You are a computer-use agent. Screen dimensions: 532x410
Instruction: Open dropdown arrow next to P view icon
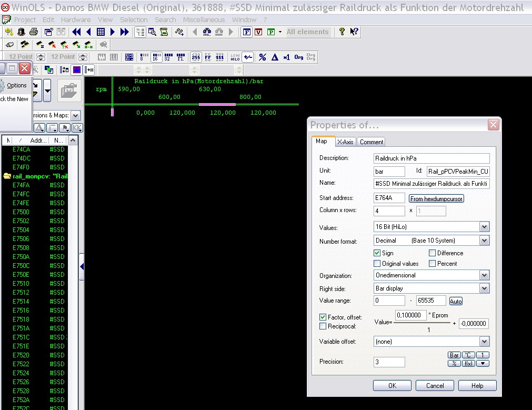280,32
